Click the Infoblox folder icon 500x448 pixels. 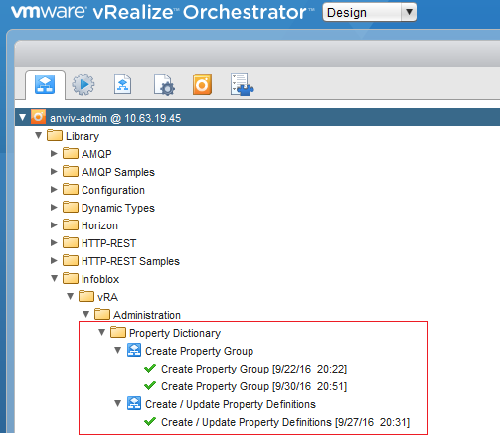coord(71,278)
